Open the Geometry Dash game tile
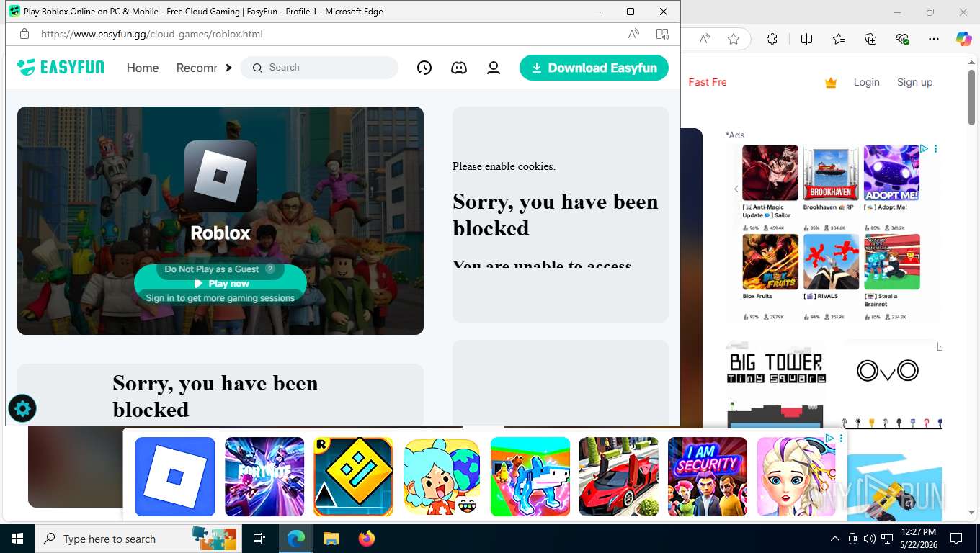 pyautogui.click(x=353, y=477)
